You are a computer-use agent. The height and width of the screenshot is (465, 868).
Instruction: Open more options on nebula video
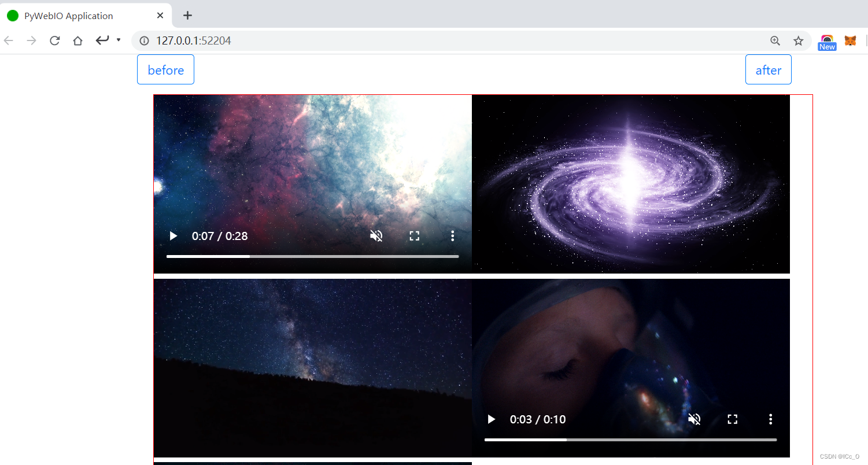pyautogui.click(x=452, y=236)
